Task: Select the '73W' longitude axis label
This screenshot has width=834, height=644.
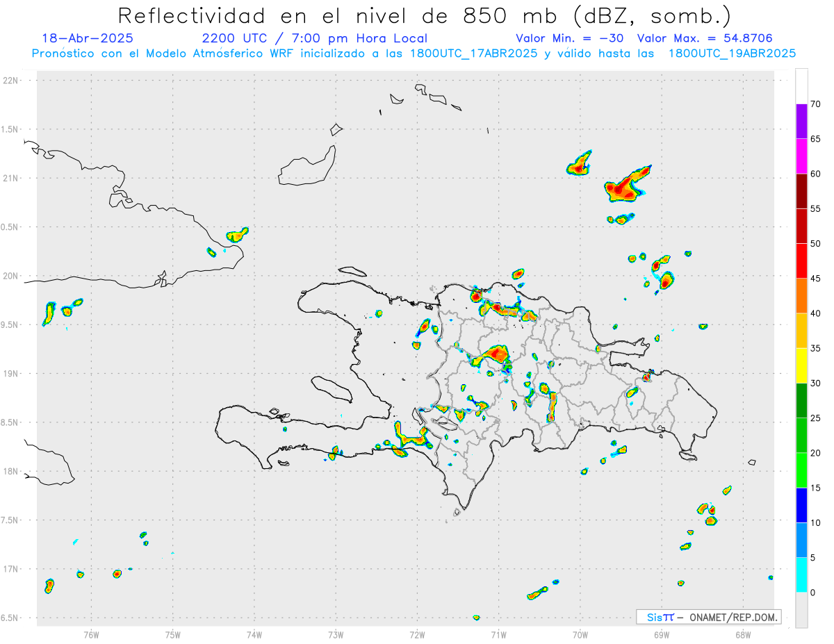Action: [336, 634]
